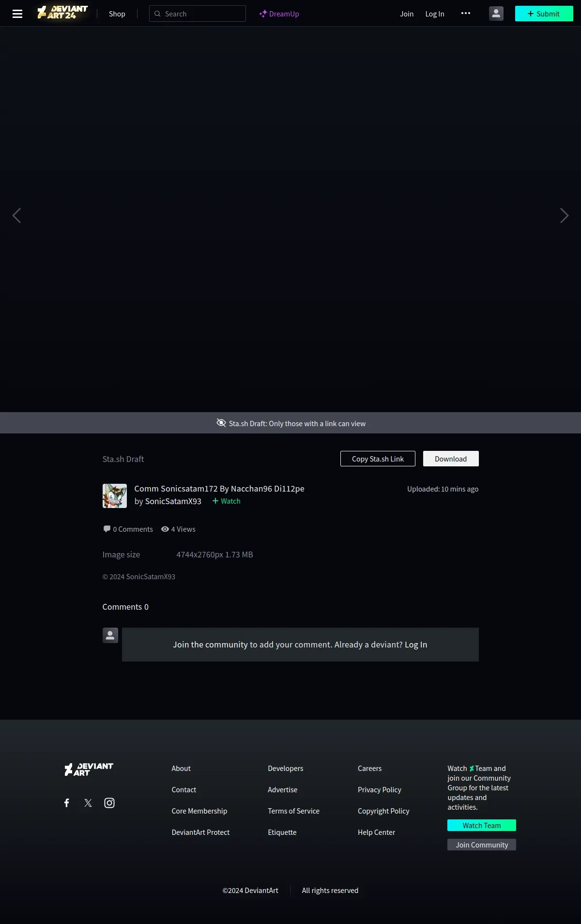Viewport: 581px width, 924px height.
Task: Open DeviantArt's Facebook page icon
Action: point(67,803)
